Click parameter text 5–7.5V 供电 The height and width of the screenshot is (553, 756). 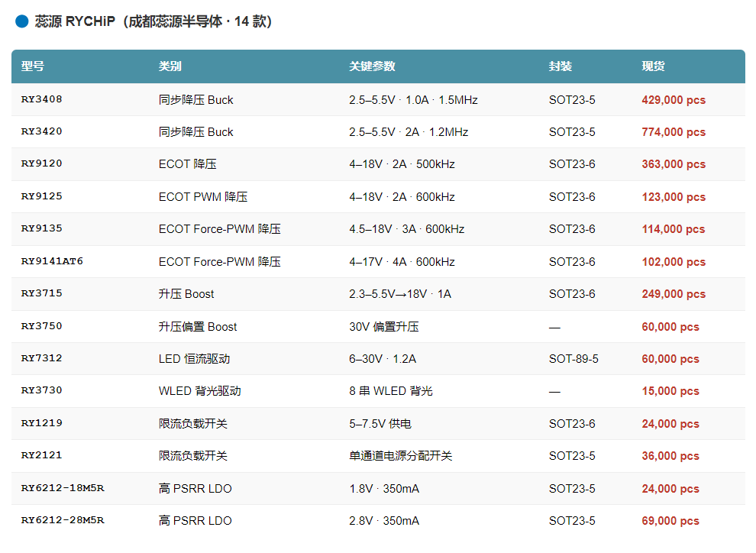380,424
